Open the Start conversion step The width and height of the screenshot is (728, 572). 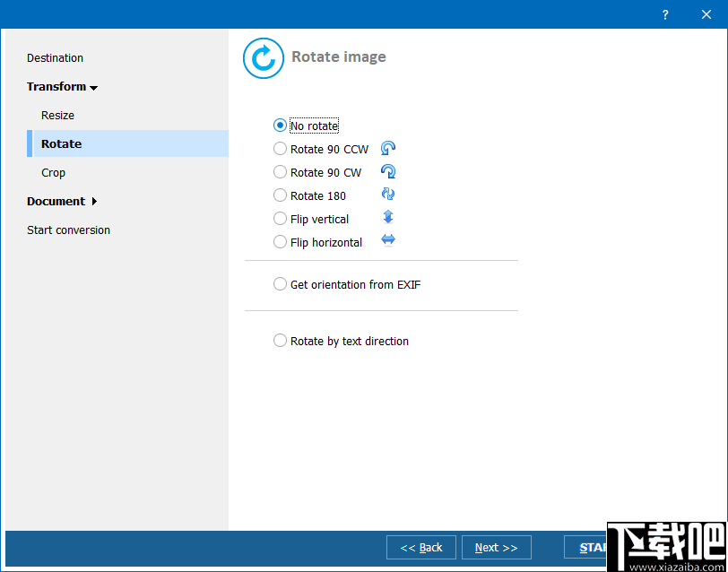68,230
